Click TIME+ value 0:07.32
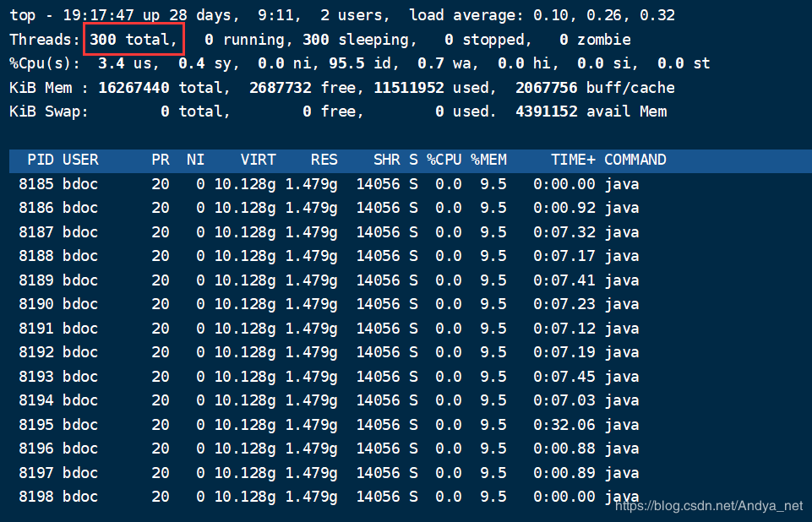The image size is (812, 522). pyautogui.click(x=564, y=232)
